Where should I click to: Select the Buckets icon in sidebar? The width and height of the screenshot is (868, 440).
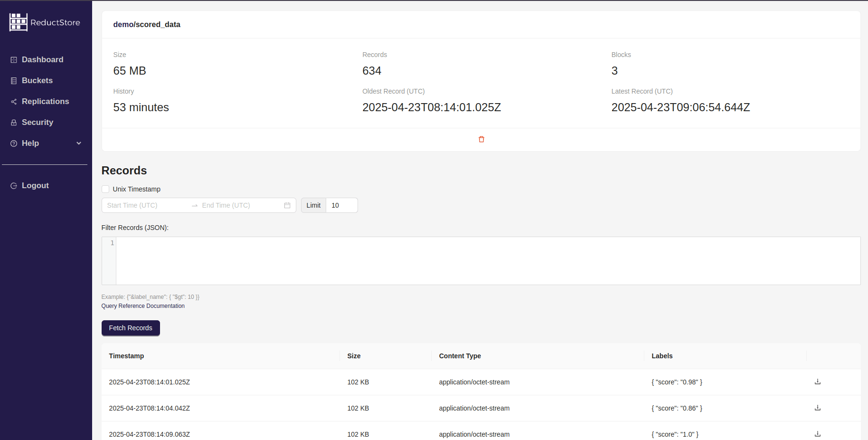pyautogui.click(x=13, y=80)
